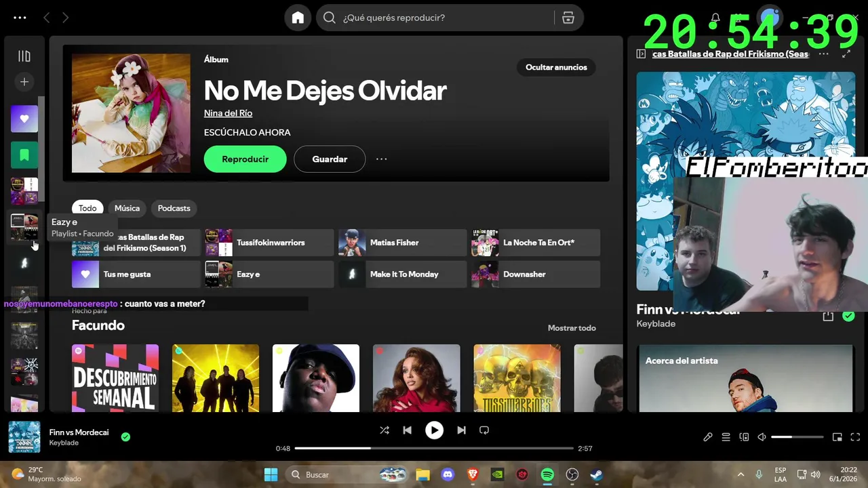The height and width of the screenshot is (488, 868).
Task: Open now playing panel more options
Action: [x=824, y=54]
